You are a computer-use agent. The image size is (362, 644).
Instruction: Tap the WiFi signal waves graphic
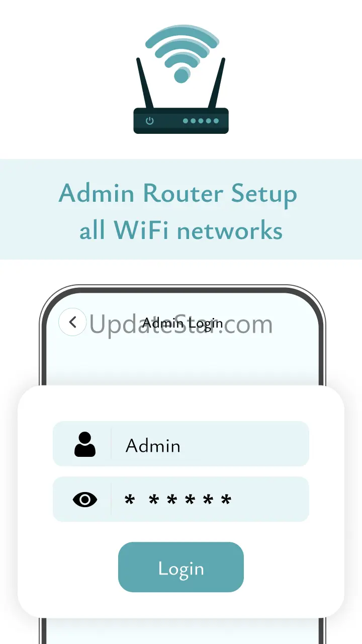click(x=182, y=53)
